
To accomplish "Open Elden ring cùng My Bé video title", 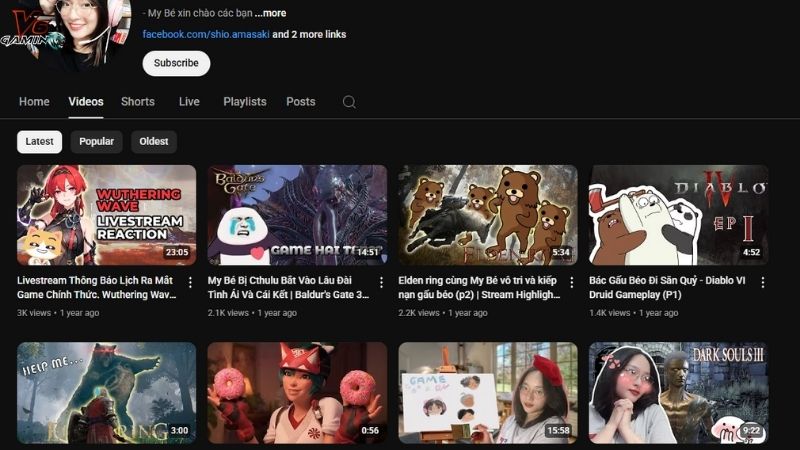I will click(479, 287).
